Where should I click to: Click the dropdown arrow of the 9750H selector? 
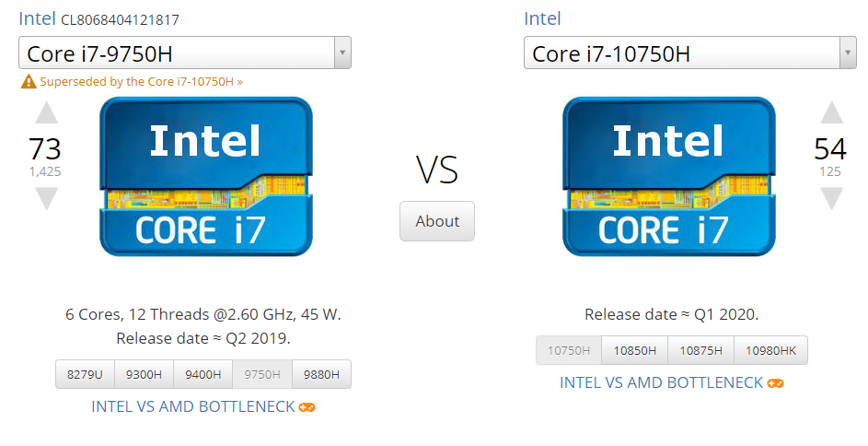coord(342,53)
